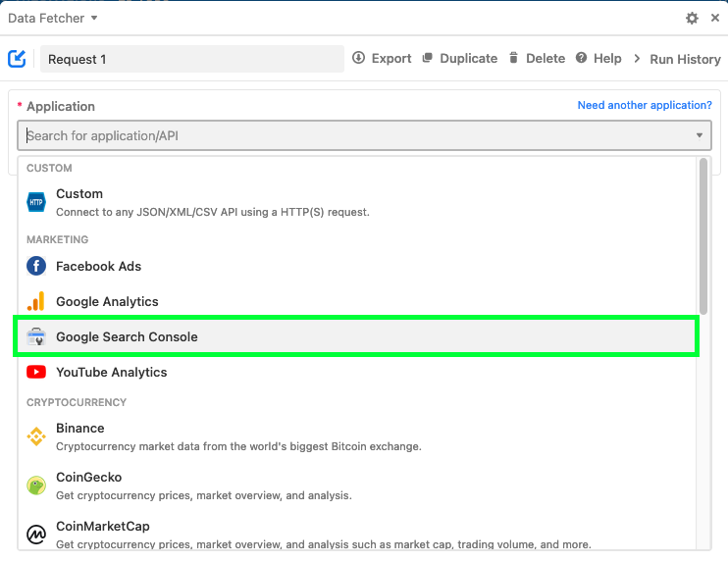
Task: Click the Duplicate button label
Action: 468,58
